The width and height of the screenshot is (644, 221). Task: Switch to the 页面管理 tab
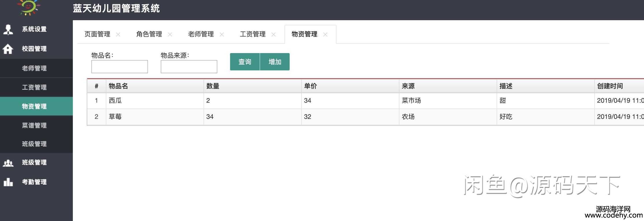[97, 34]
